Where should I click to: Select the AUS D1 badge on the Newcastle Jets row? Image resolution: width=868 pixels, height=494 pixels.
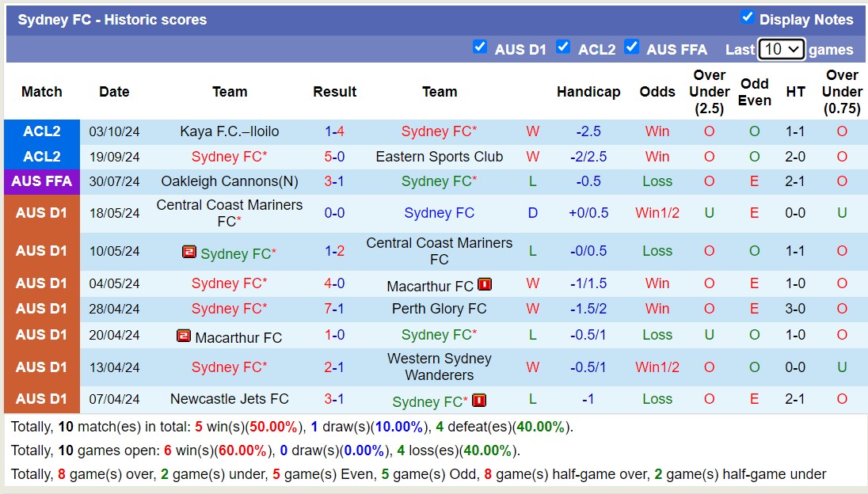pyautogui.click(x=42, y=399)
